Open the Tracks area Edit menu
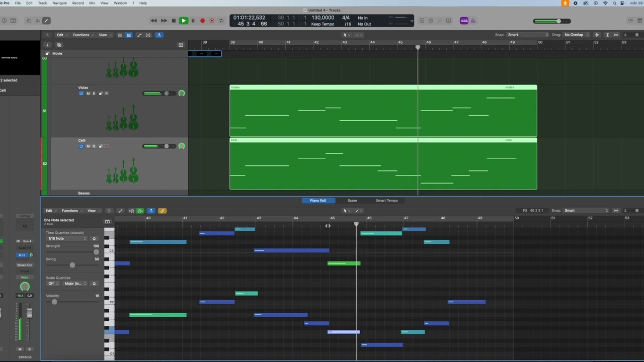The width and height of the screenshot is (644, 362). click(x=61, y=35)
